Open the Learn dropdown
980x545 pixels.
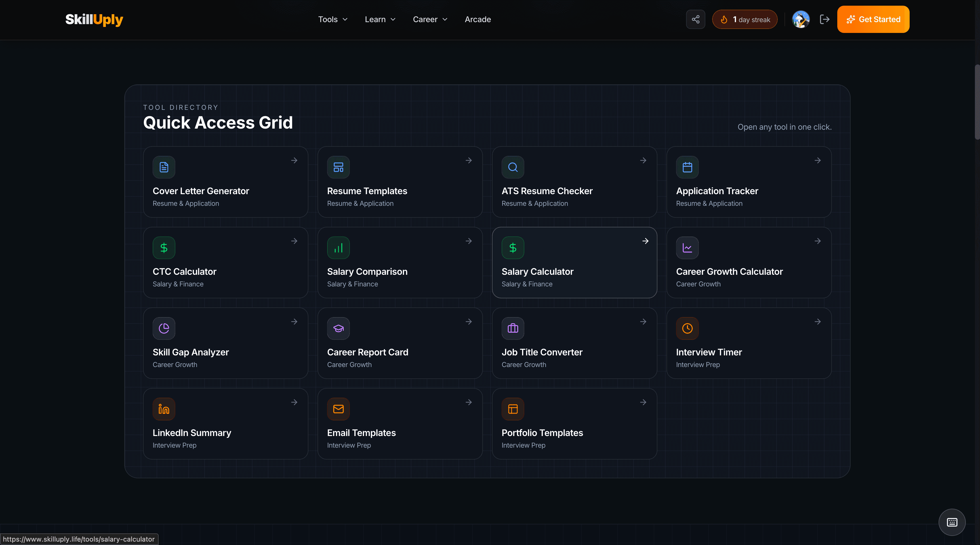(x=379, y=19)
